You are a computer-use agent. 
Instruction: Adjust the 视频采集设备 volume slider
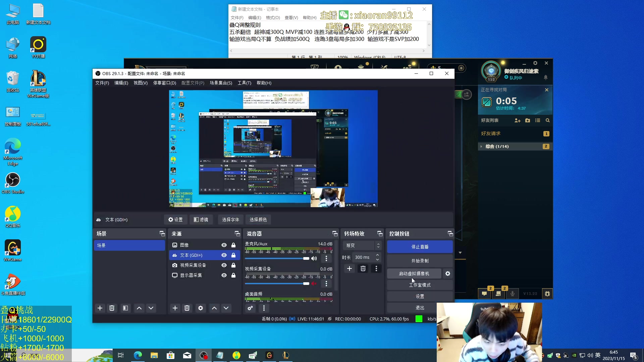(277, 284)
